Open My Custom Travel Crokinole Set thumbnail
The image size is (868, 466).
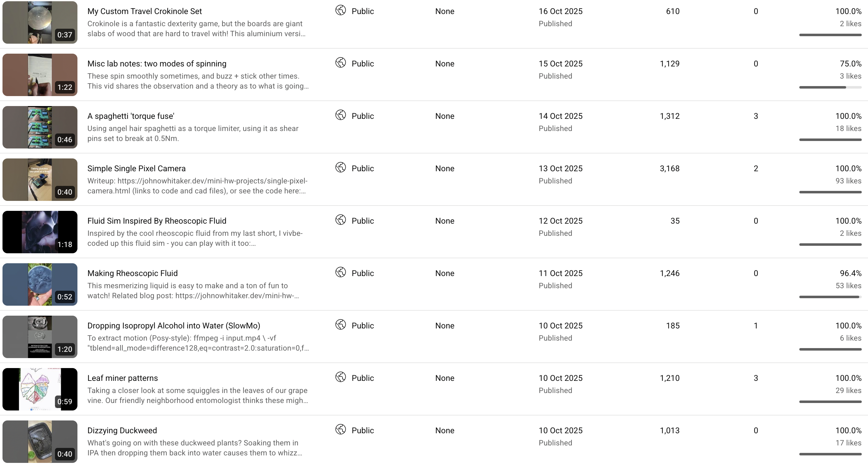pos(40,22)
